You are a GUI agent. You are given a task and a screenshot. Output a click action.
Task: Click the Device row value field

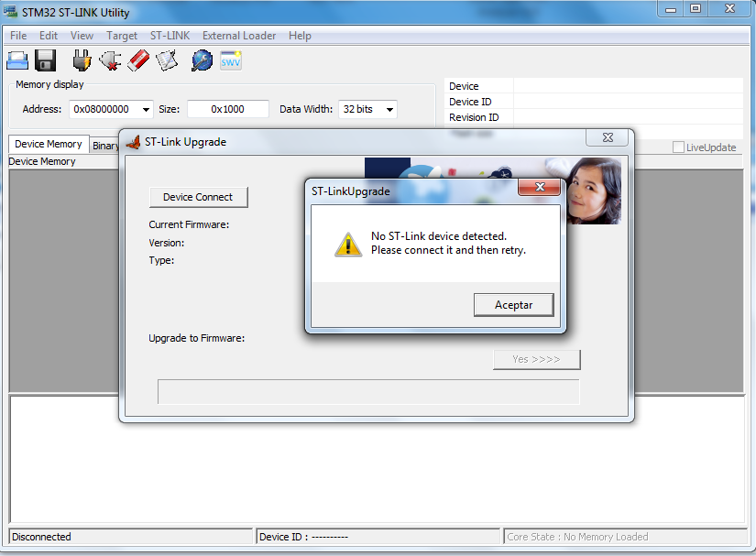629,86
